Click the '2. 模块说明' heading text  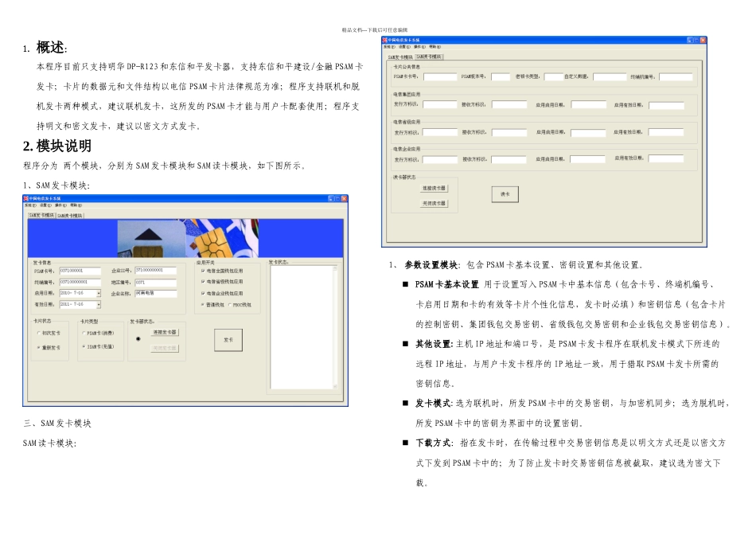pos(57,146)
